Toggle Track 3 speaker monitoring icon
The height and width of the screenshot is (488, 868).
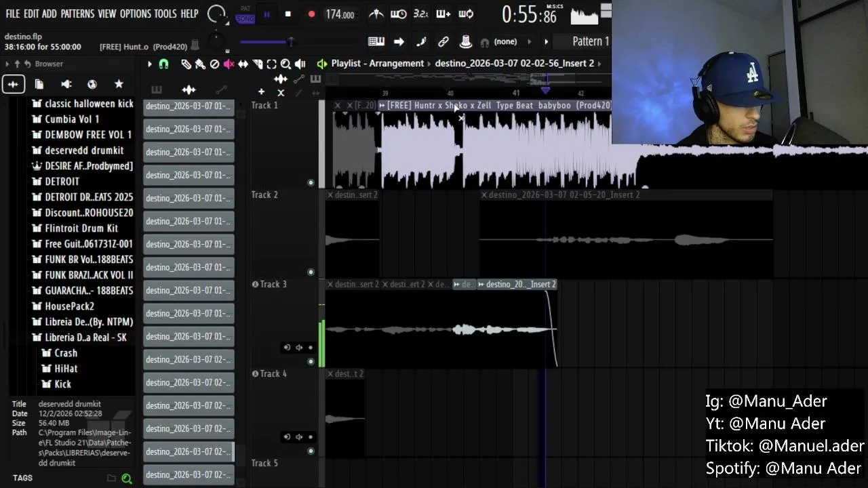pos(299,348)
